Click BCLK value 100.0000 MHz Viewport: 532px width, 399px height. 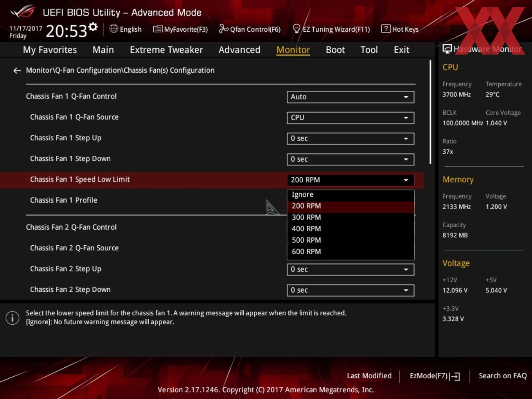point(463,123)
